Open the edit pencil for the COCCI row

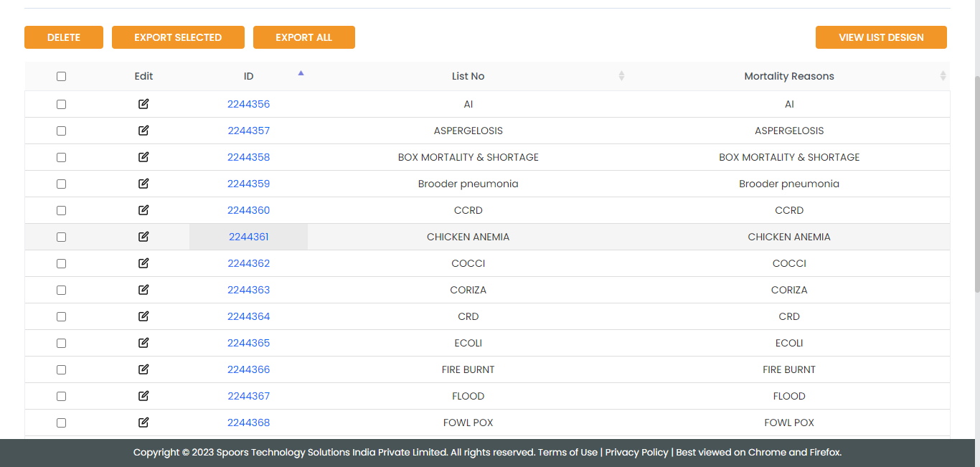[x=143, y=263]
